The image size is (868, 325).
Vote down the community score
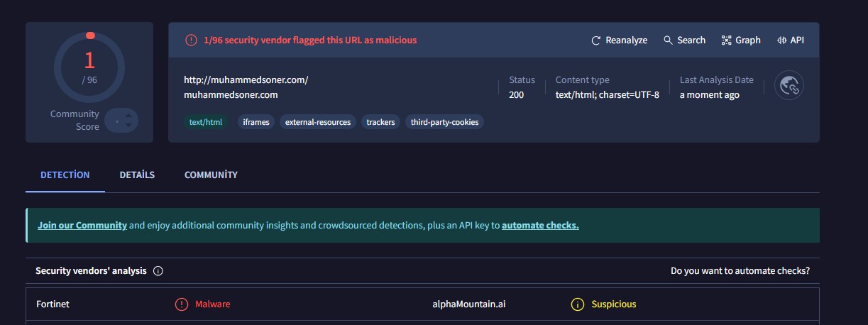pos(128,126)
